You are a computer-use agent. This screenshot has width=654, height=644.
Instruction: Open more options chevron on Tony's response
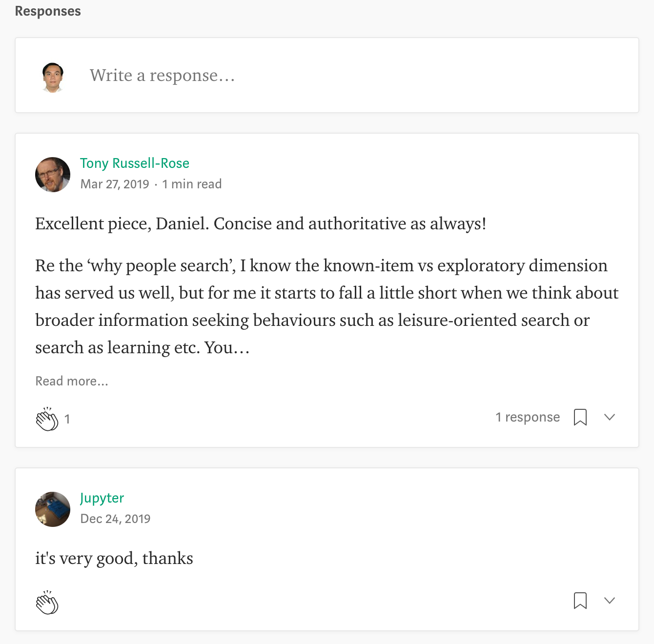(x=609, y=417)
